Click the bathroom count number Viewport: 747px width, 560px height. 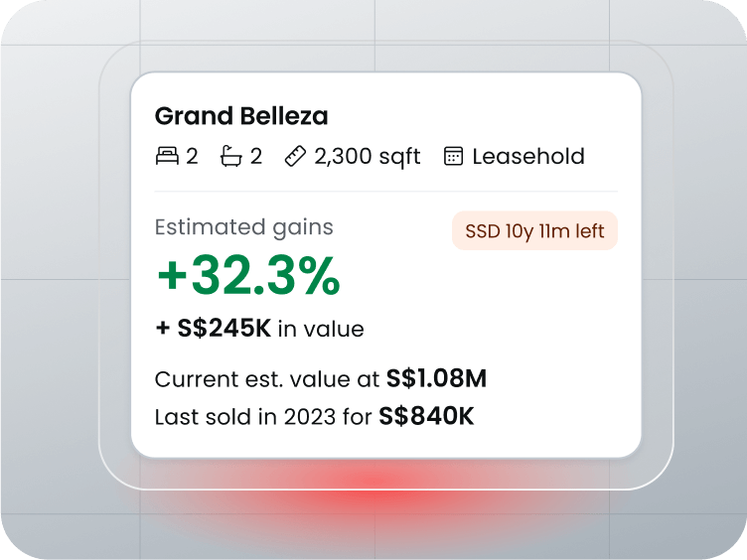coord(256,156)
